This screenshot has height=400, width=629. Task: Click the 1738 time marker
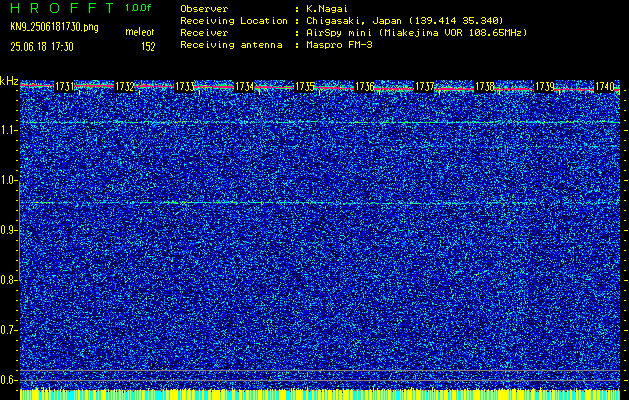click(x=484, y=87)
